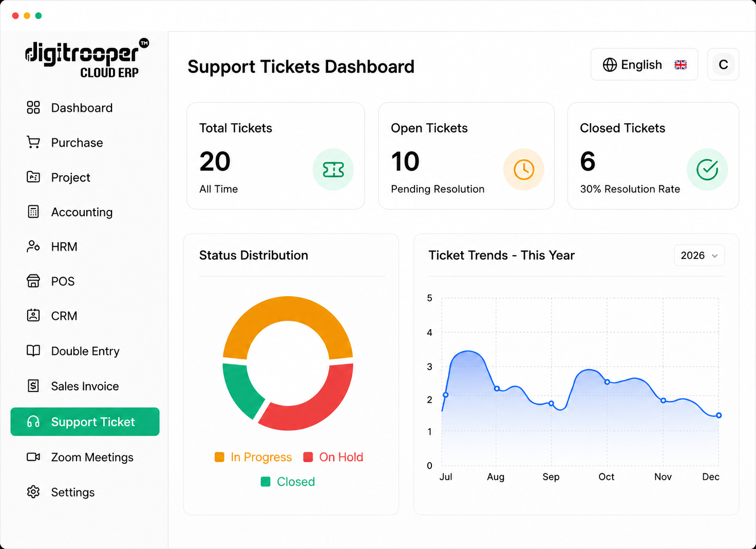756x549 pixels.
Task: Click the Zoom Meetings camera icon
Action: (33, 457)
